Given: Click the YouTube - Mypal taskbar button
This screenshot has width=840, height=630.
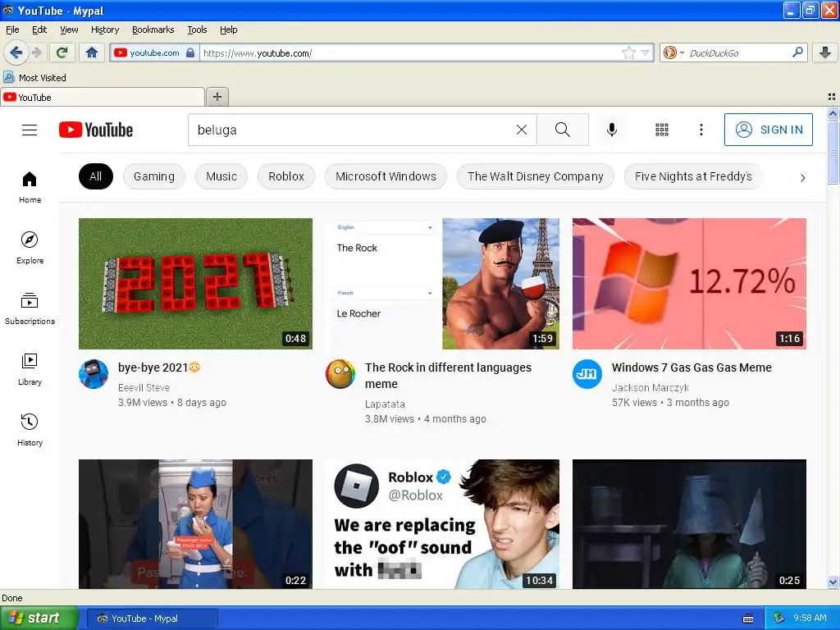Looking at the screenshot, I should (x=152, y=619).
